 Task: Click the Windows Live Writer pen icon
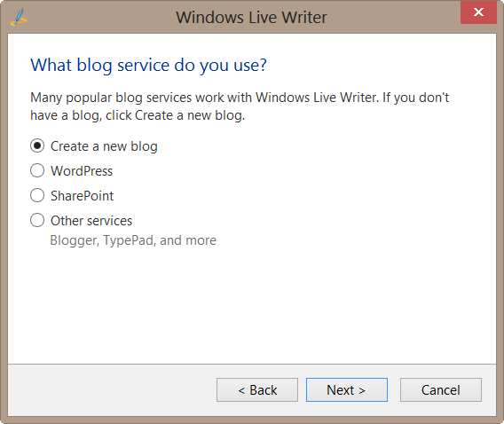coord(19,17)
